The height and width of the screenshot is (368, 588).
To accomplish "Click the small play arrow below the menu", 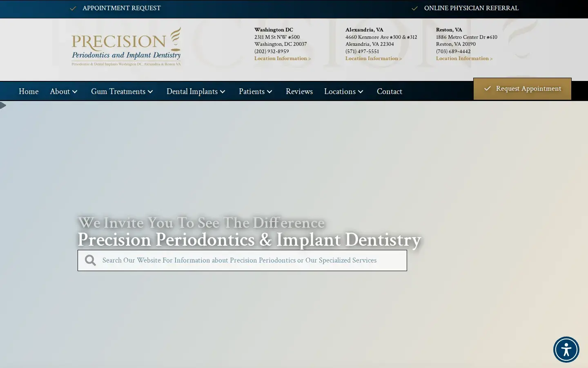I will 3,105.
